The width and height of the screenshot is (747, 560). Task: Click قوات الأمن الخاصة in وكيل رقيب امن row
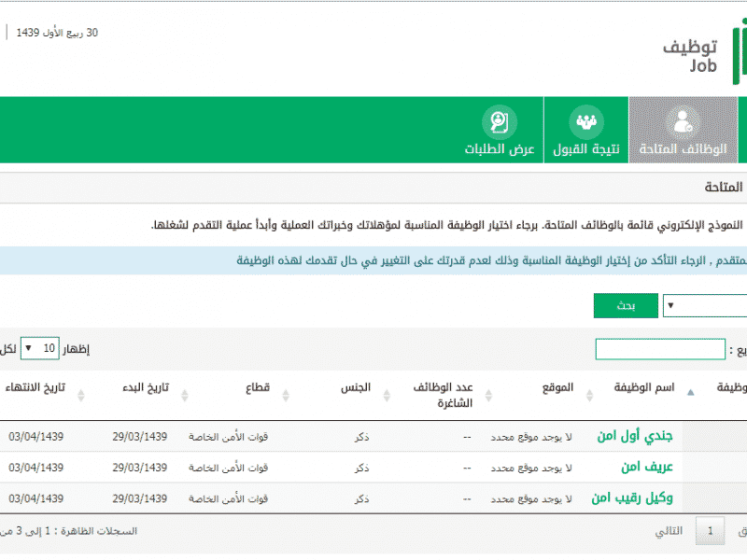228,499
